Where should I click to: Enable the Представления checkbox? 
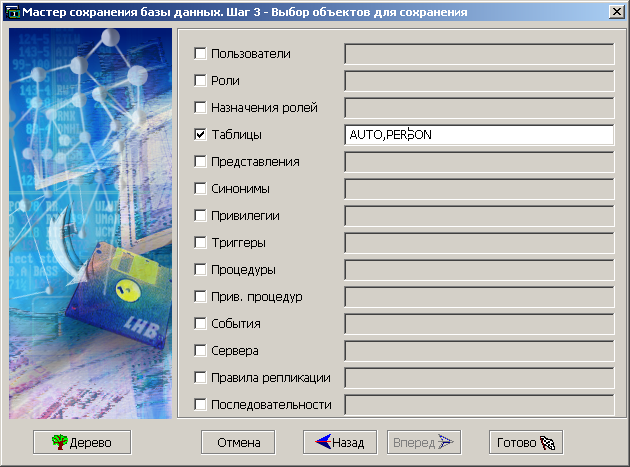click(200, 161)
